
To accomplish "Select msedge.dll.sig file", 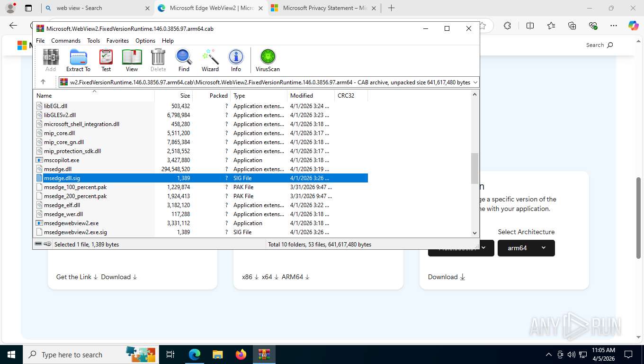I will (201, 178).
